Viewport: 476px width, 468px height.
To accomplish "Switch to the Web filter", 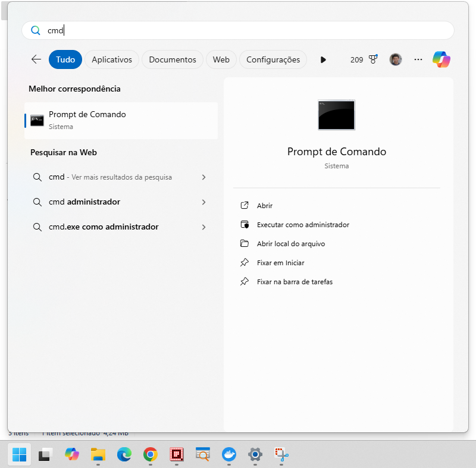I will point(221,59).
